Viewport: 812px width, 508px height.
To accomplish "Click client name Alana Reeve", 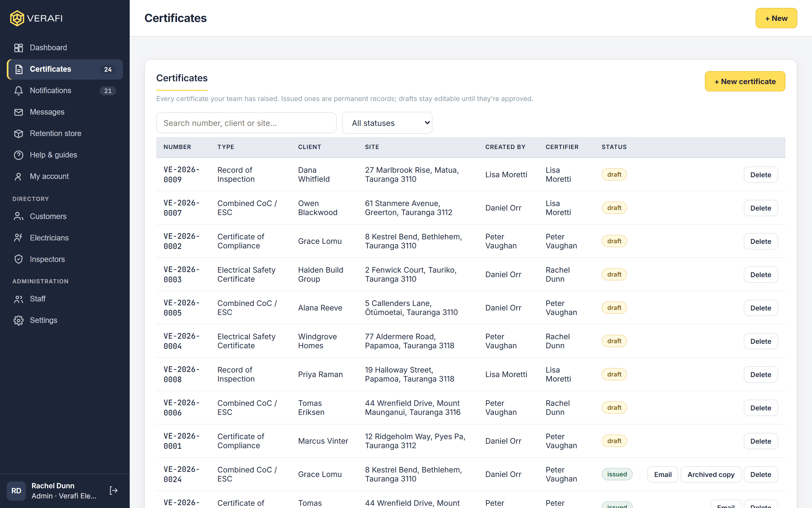I will click(x=320, y=308).
